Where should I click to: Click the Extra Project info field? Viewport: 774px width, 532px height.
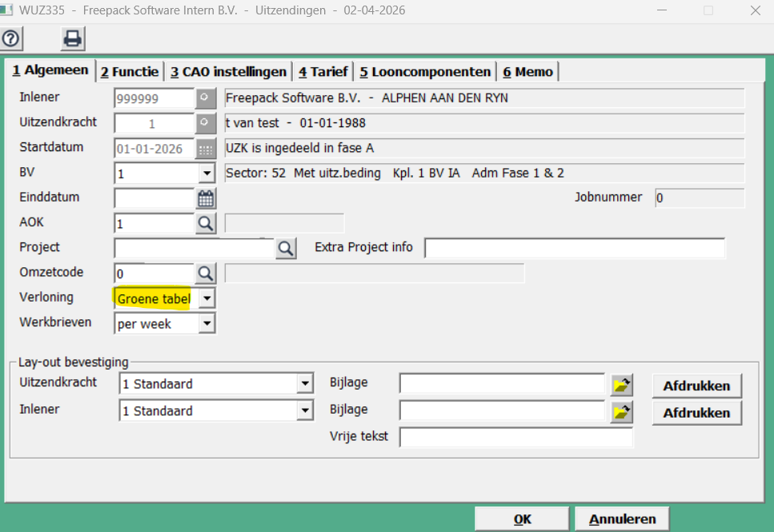point(574,249)
